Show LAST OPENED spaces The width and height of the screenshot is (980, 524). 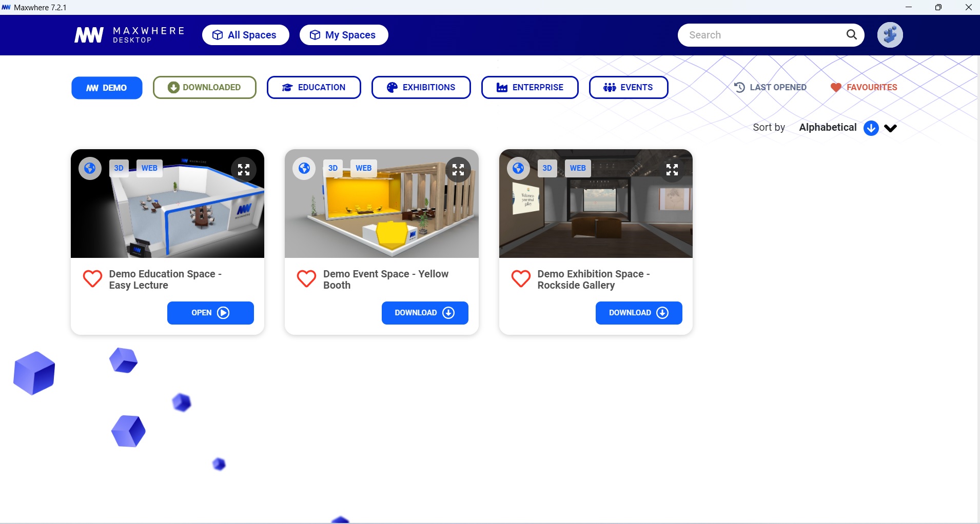[x=770, y=87]
